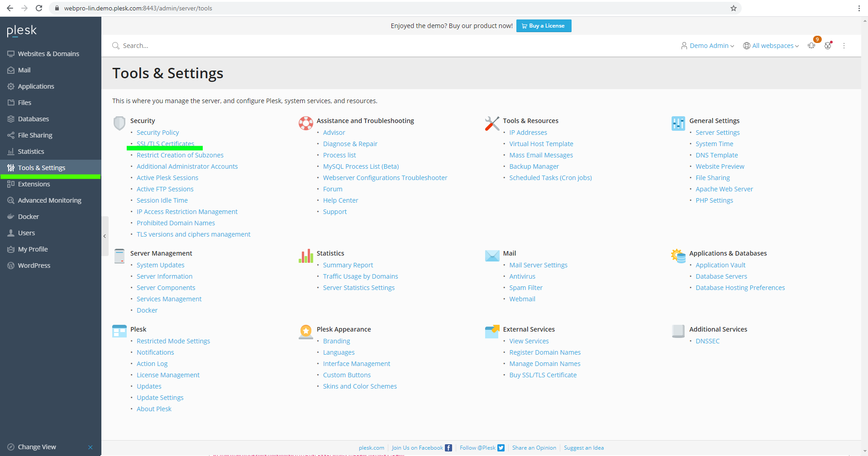The image size is (868, 456).
Task: Open the DNSSEC link
Action: (x=708, y=341)
